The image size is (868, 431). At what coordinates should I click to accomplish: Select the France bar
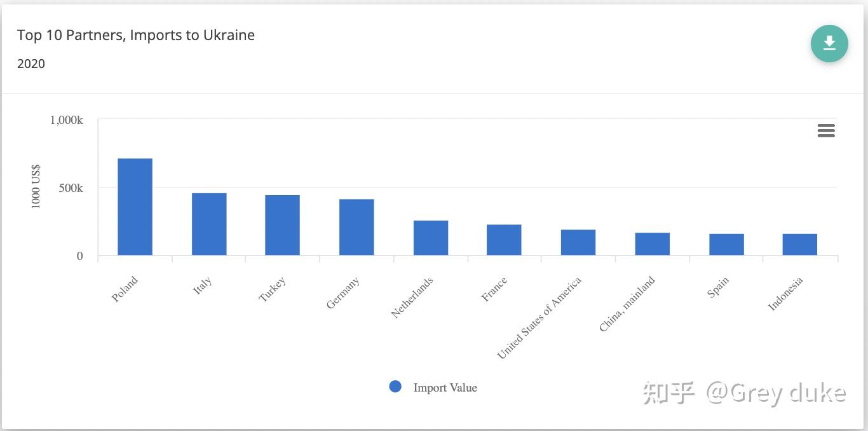(x=504, y=240)
